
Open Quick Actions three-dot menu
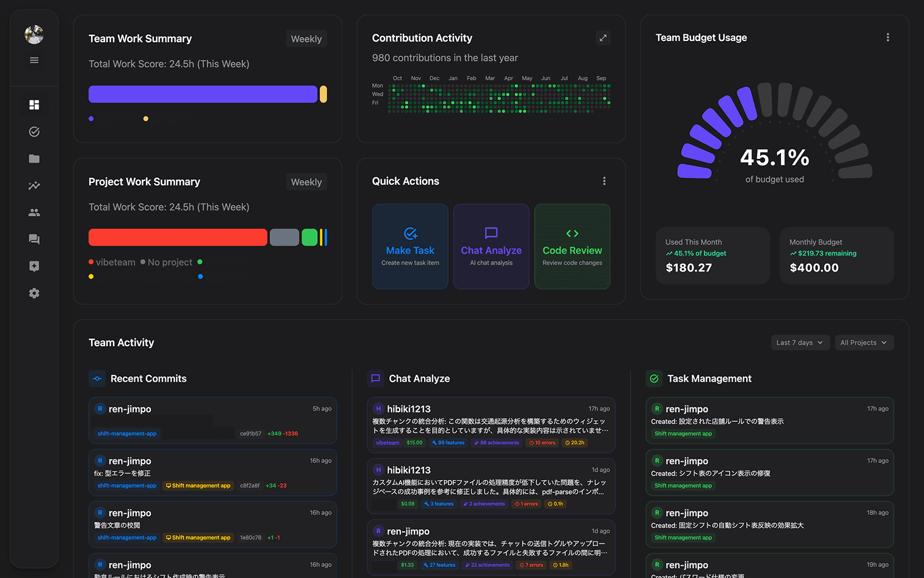[604, 181]
